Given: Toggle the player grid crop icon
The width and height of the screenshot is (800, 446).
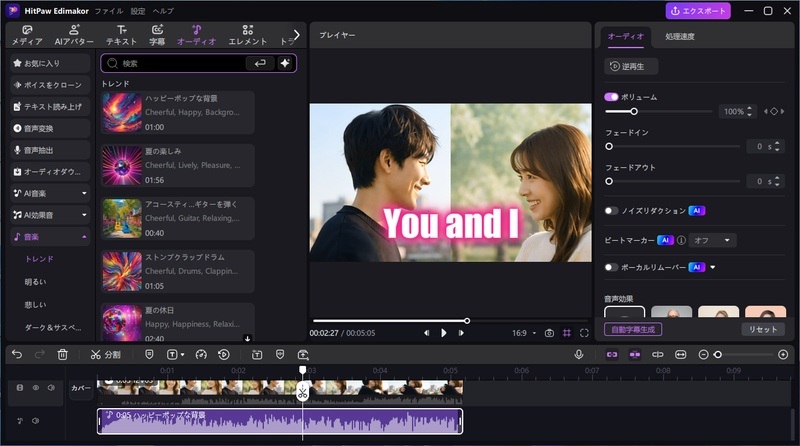Looking at the screenshot, I should point(567,333).
